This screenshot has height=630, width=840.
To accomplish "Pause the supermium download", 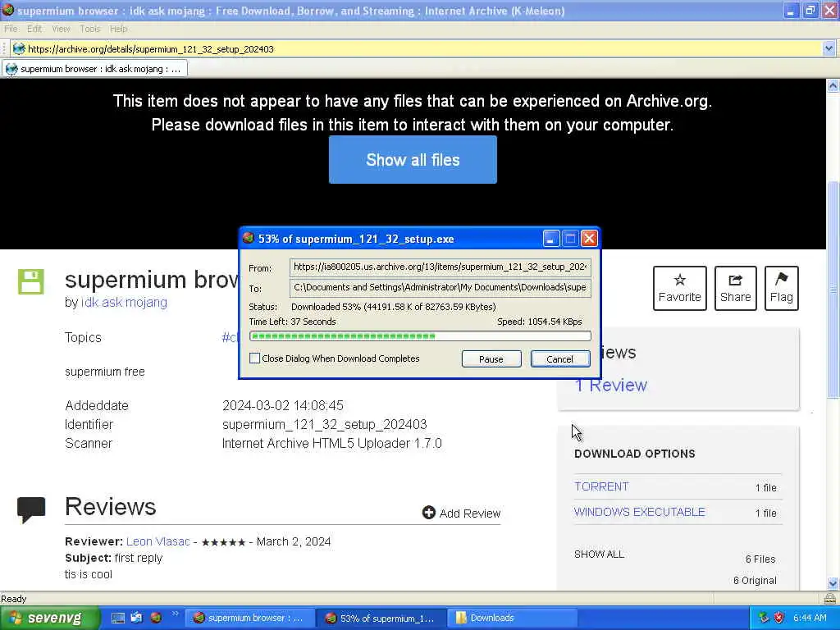I will 491,359.
